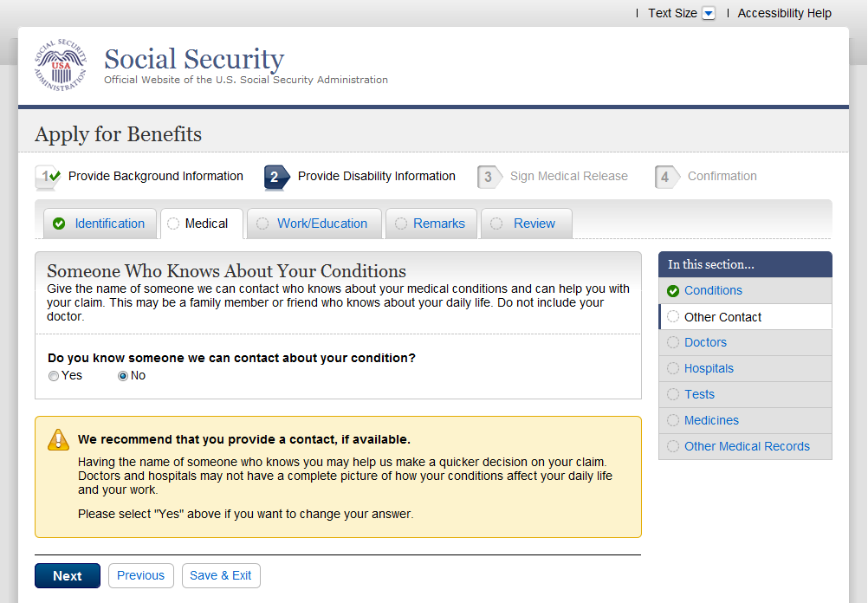This screenshot has width=868, height=603.
Task: Click the empty circle beside Doctors
Action: (x=673, y=342)
